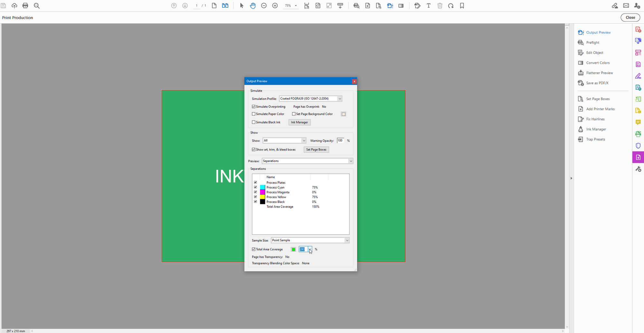Click the green Total Area Coverage swatch
The image size is (644, 333).
point(293,249)
